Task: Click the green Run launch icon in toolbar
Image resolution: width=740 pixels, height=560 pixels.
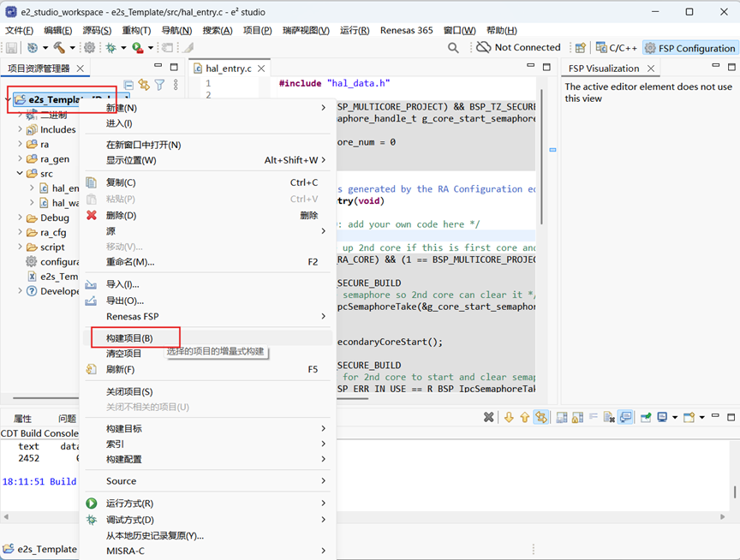Action: click(138, 48)
